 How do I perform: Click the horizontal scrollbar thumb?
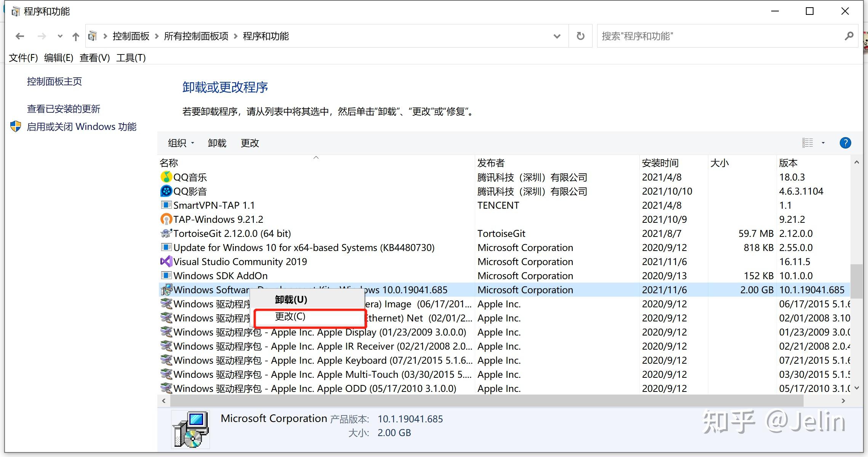487,401
